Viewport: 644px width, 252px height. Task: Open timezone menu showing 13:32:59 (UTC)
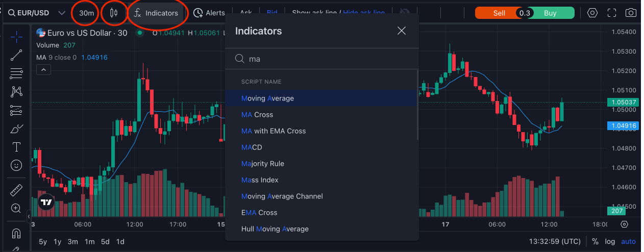coord(555,241)
